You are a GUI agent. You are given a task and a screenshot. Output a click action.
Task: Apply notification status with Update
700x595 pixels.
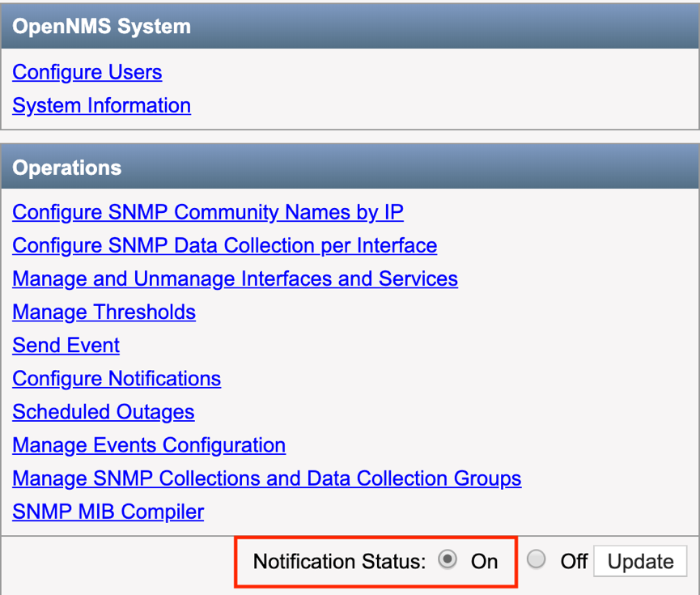coord(640,560)
